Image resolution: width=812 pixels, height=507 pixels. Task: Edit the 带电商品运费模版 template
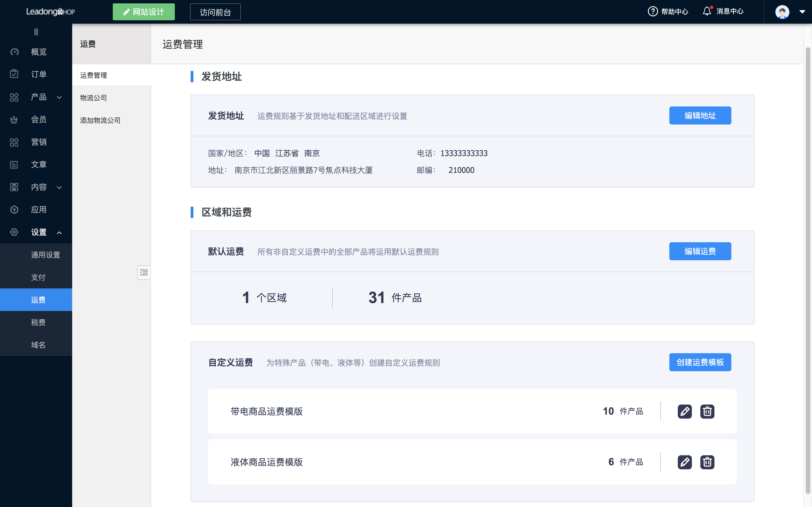[x=685, y=411]
